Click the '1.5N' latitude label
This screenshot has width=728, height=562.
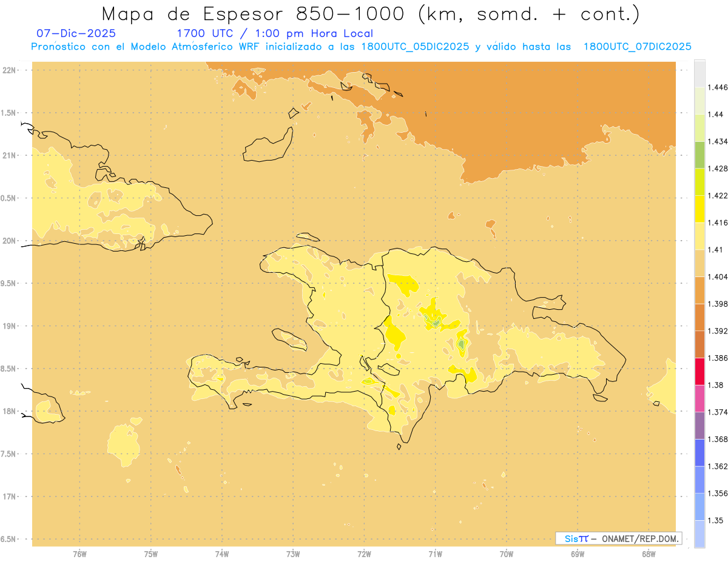[x=9, y=113]
